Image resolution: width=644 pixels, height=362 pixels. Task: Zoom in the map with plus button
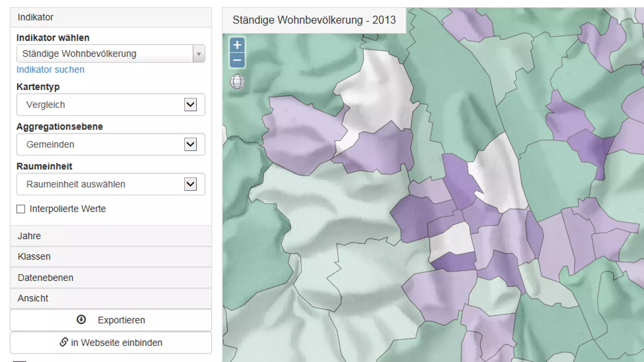[237, 45]
